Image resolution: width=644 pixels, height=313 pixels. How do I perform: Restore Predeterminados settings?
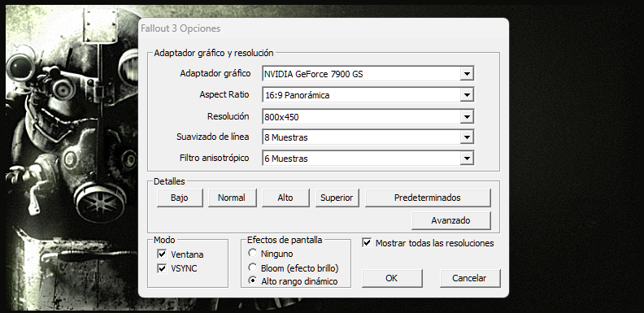(x=428, y=198)
